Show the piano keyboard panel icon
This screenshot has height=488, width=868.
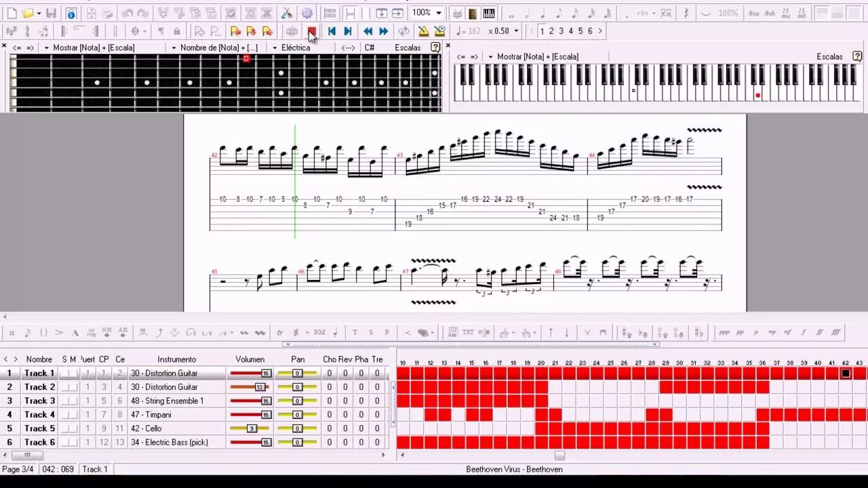[489, 14]
